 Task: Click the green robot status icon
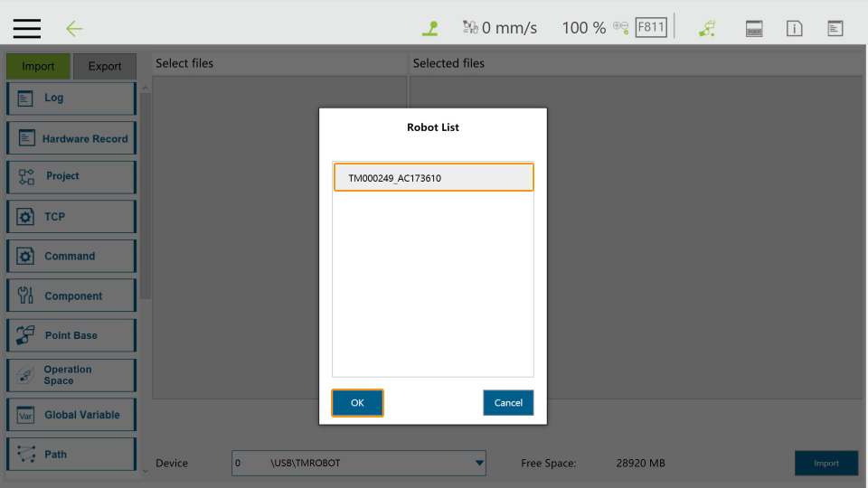(x=430, y=28)
